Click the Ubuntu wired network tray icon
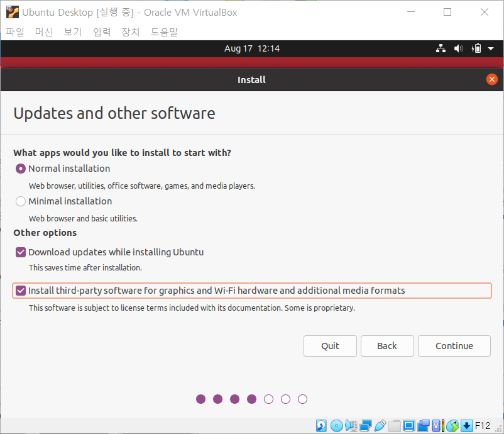Image resolution: width=504 pixels, height=434 pixels. pos(441,48)
